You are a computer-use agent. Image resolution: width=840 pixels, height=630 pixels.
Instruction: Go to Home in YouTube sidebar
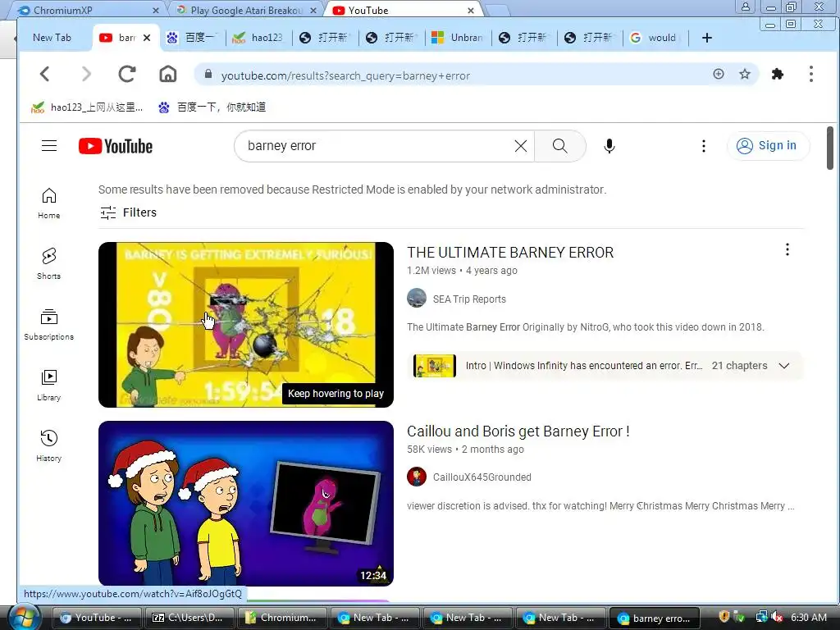[48, 203]
